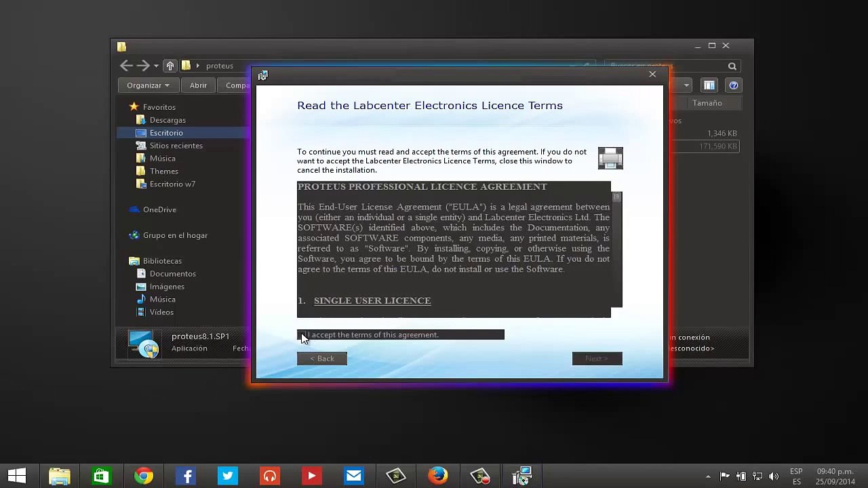Click the installer title bar icon
868x488 pixels.
pos(263,75)
